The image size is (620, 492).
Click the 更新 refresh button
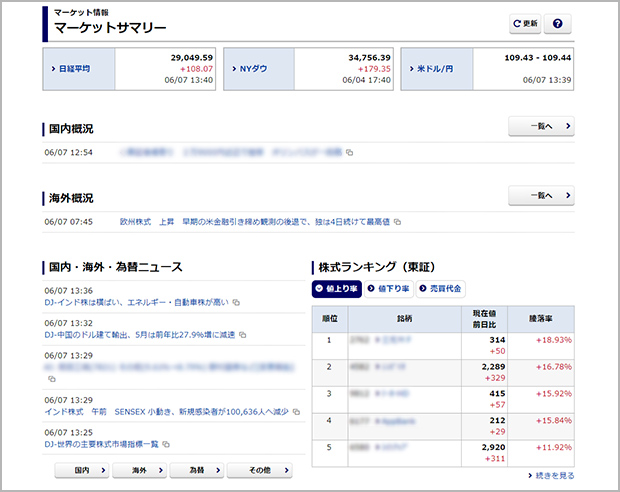[x=525, y=24]
